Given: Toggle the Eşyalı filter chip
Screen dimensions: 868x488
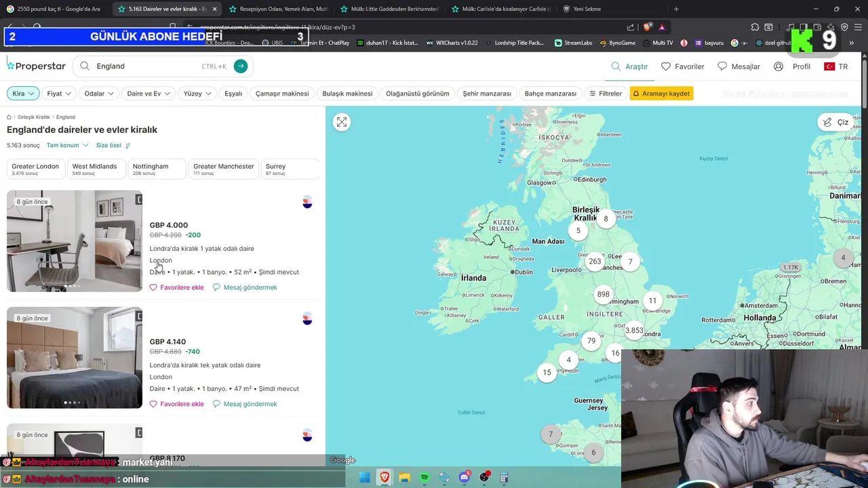Looking at the screenshot, I should (x=233, y=94).
